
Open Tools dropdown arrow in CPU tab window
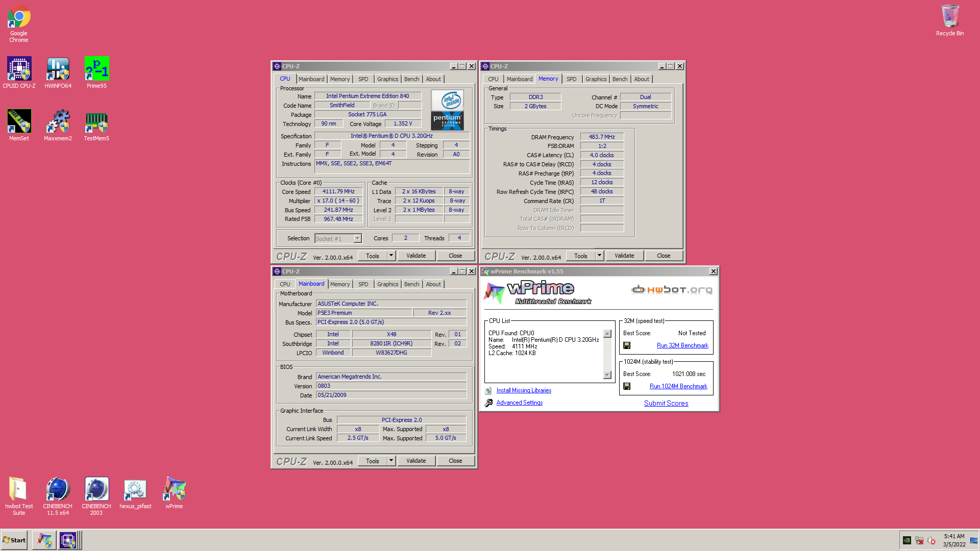391,256
